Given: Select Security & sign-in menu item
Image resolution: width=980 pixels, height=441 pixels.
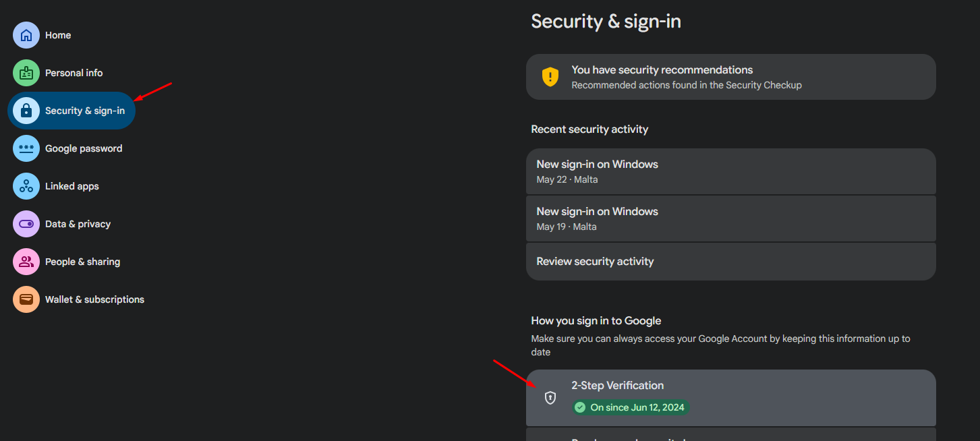Looking at the screenshot, I should 71,111.
